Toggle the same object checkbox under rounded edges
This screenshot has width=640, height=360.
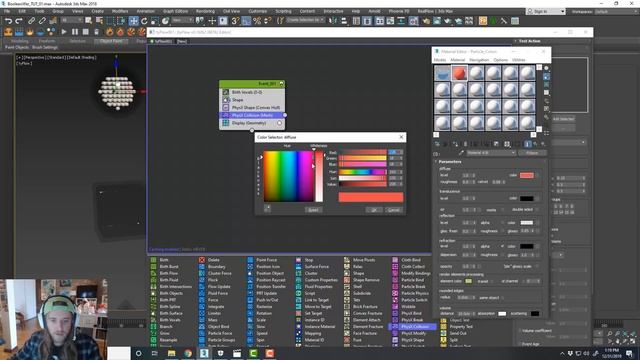[503, 298]
